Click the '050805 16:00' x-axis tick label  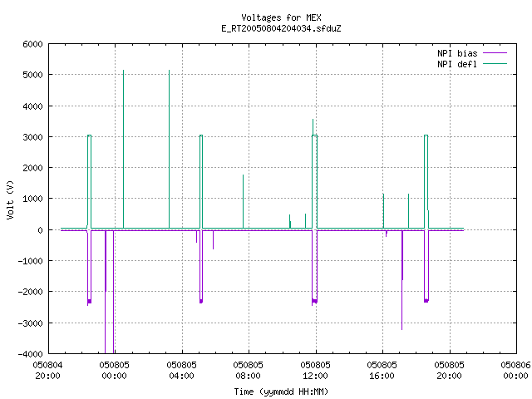coord(382,371)
